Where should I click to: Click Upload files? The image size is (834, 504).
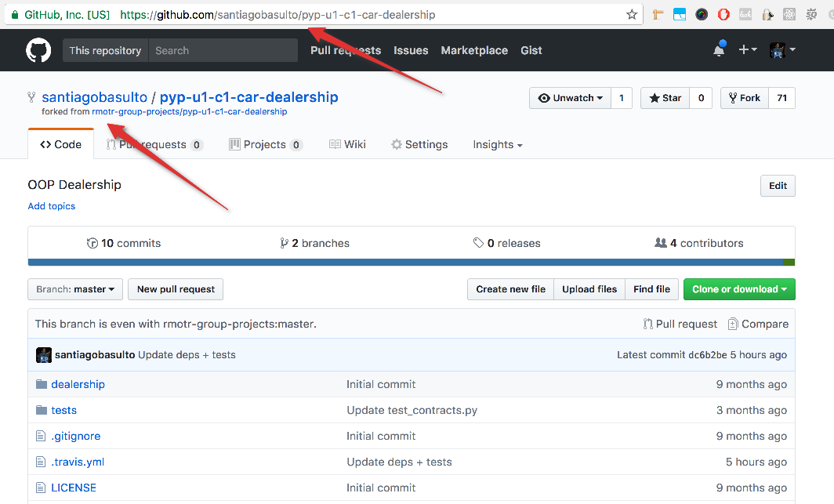(x=589, y=289)
